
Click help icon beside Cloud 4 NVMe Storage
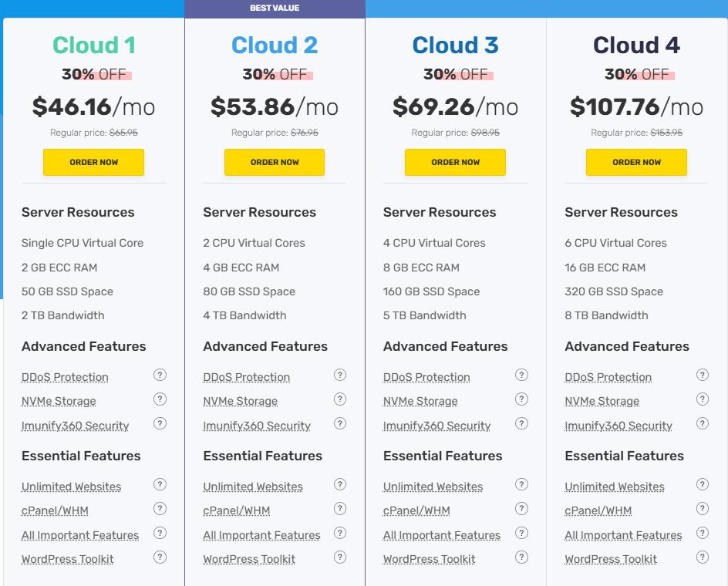(x=702, y=399)
